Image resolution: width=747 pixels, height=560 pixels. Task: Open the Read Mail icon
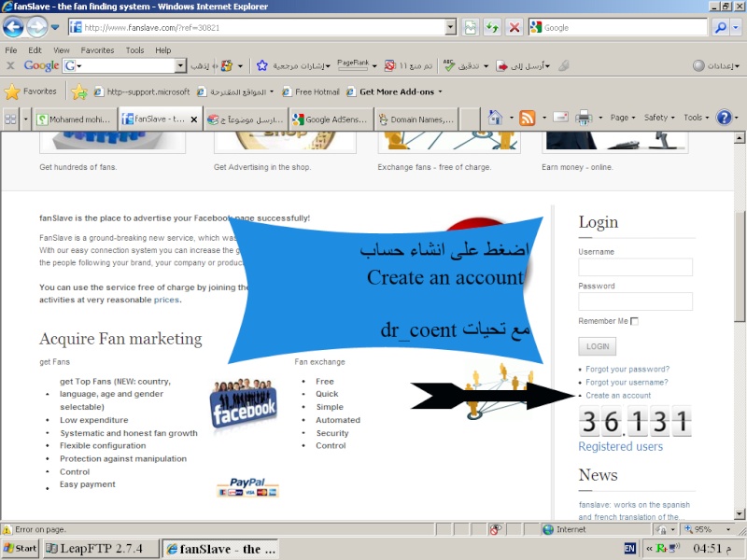pos(561,118)
